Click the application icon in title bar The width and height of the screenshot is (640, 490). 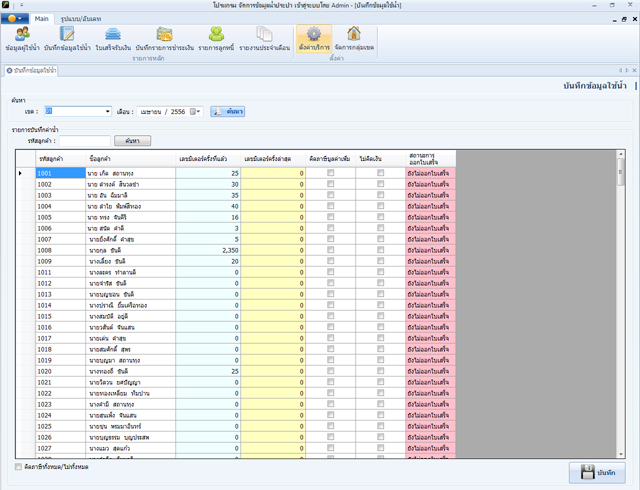click(x=6, y=5)
